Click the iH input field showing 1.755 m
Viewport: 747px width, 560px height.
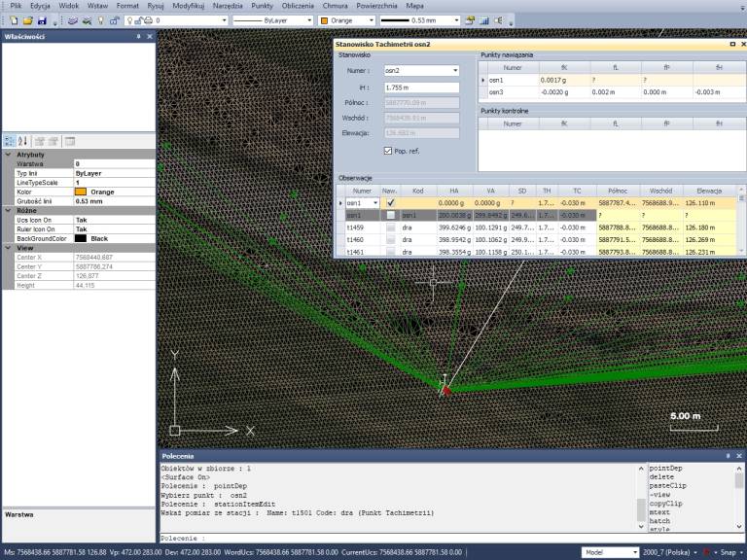(x=422, y=87)
